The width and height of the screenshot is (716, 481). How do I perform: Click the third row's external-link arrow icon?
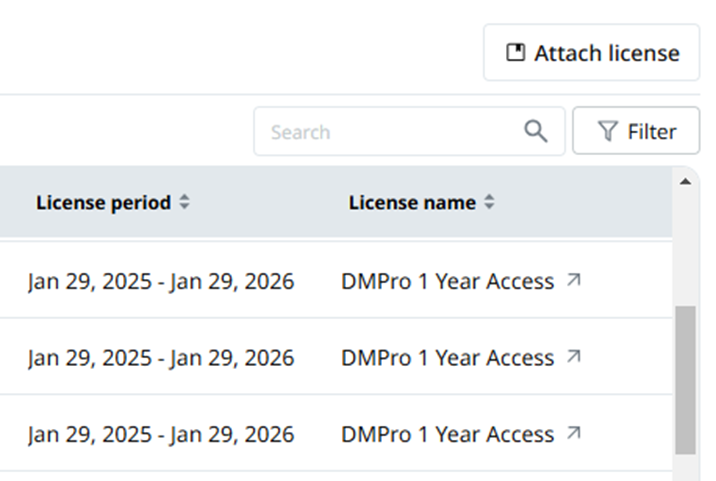coord(574,433)
